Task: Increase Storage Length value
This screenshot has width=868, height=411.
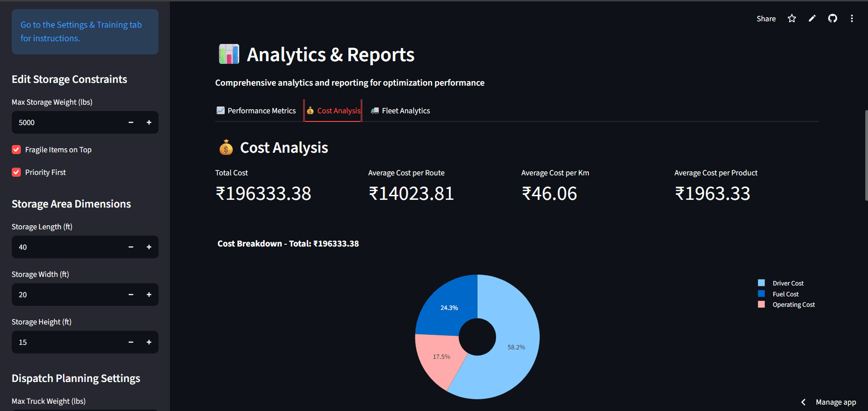Action: click(149, 247)
